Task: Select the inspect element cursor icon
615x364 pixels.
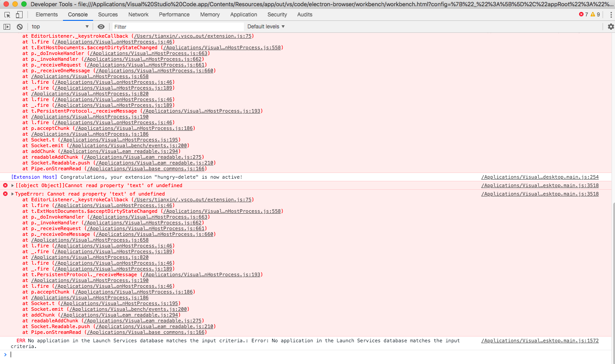Action: 7,15
